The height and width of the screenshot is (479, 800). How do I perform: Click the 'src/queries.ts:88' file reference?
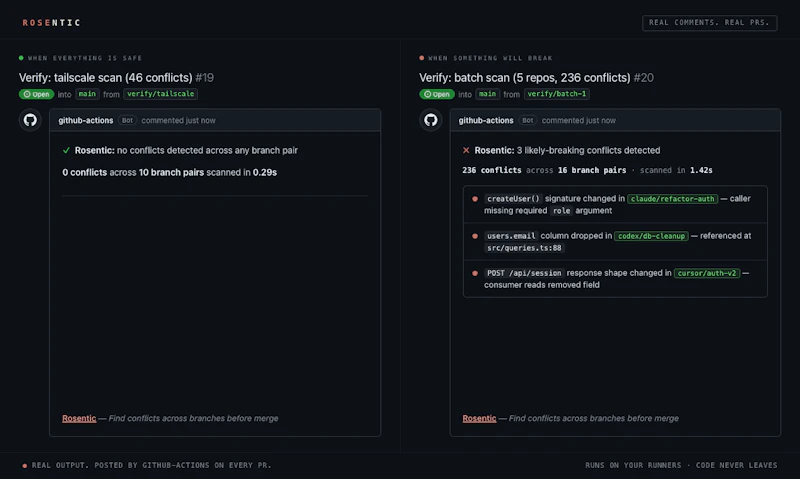(524, 248)
